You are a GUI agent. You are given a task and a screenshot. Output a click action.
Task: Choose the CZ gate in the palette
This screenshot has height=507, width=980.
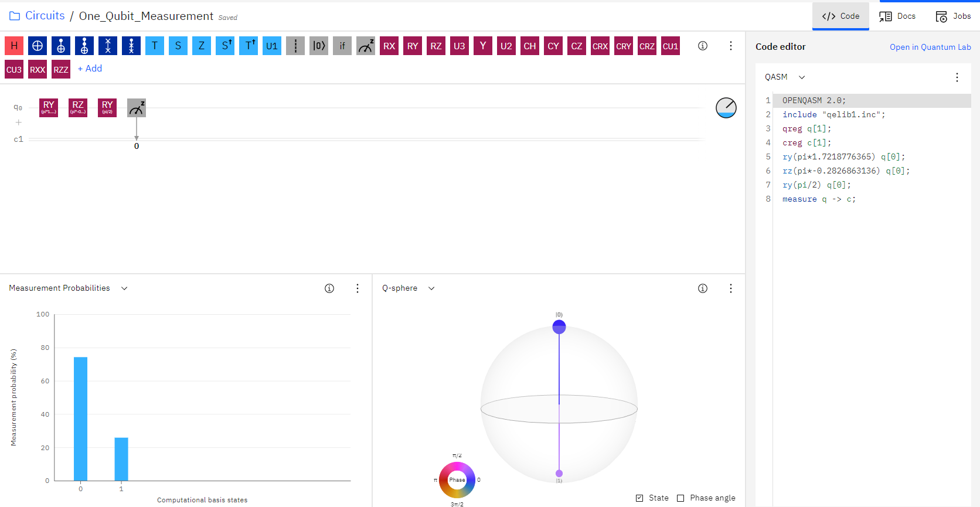click(577, 46)
